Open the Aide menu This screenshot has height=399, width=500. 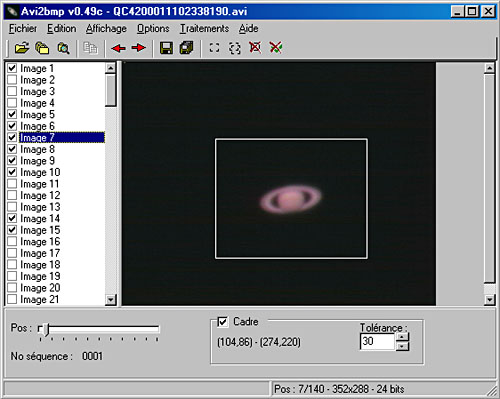248,29
